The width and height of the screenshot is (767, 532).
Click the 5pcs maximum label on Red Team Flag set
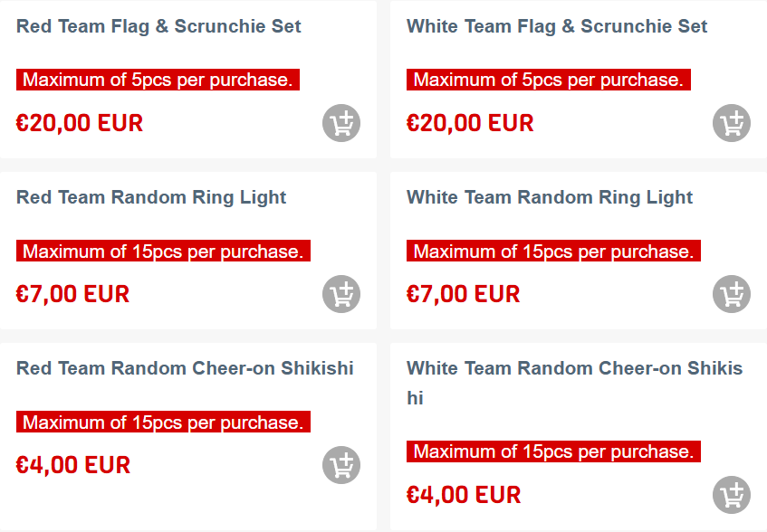coord(158,80)
